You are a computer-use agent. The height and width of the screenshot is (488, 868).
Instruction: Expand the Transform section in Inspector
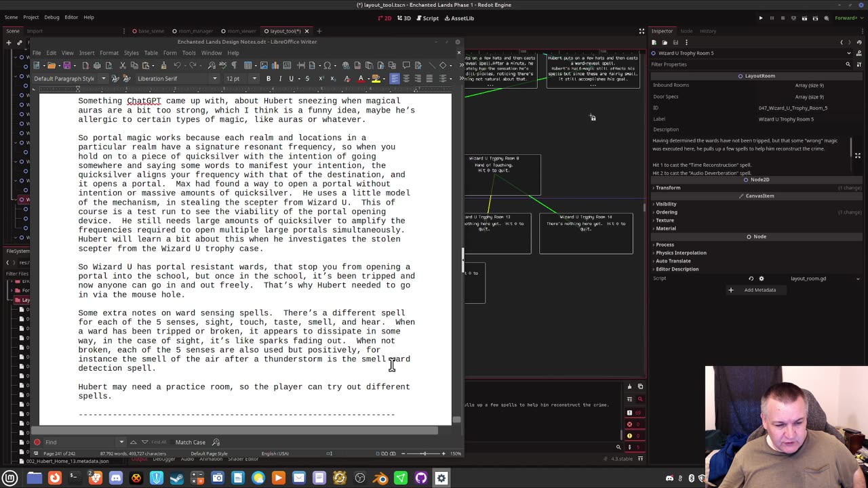pos(668,188)
